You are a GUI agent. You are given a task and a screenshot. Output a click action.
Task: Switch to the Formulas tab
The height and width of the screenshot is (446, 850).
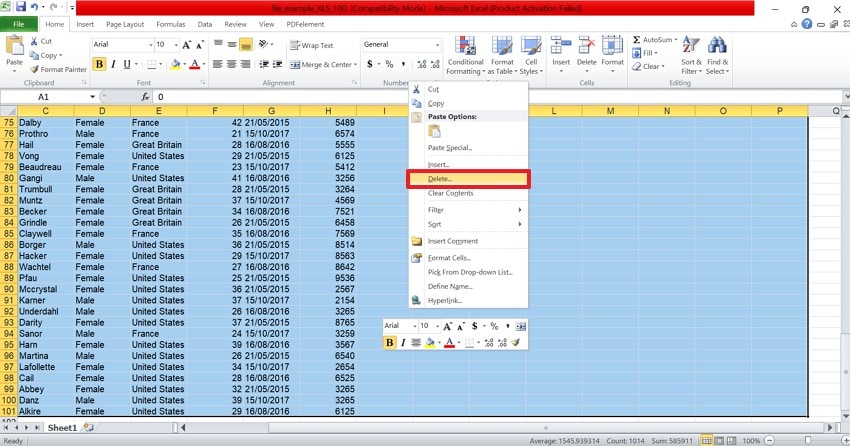click(171, 24)
